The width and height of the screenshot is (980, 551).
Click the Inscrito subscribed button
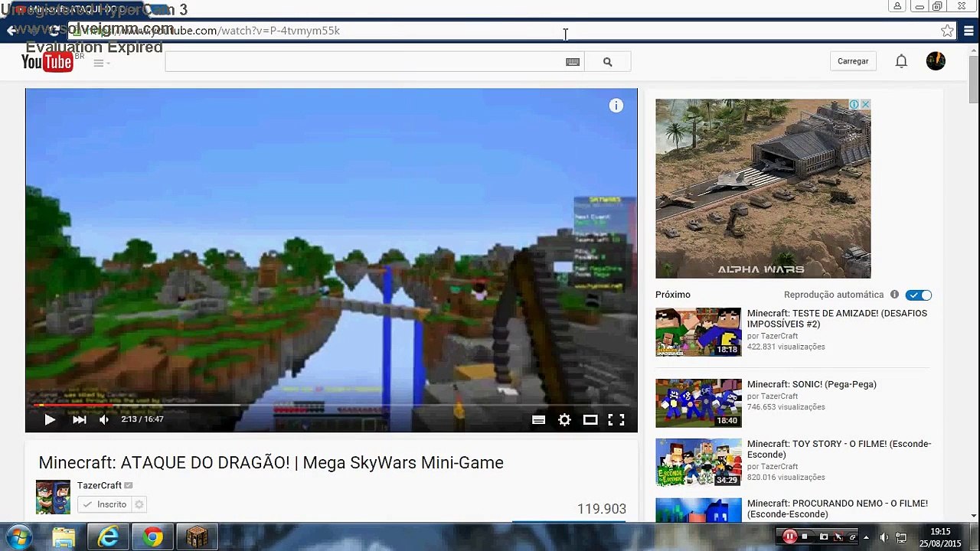[105, 504]
